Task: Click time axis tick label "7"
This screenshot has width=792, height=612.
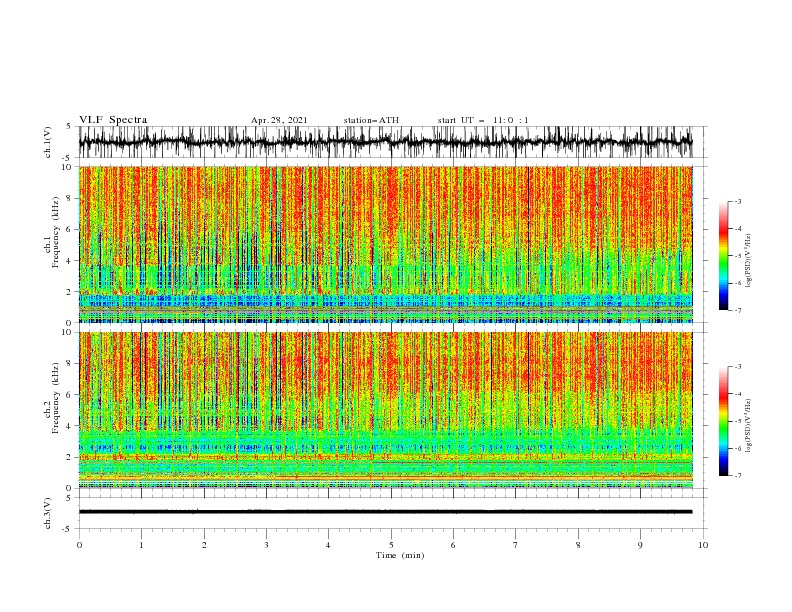Action: (516, 545)
